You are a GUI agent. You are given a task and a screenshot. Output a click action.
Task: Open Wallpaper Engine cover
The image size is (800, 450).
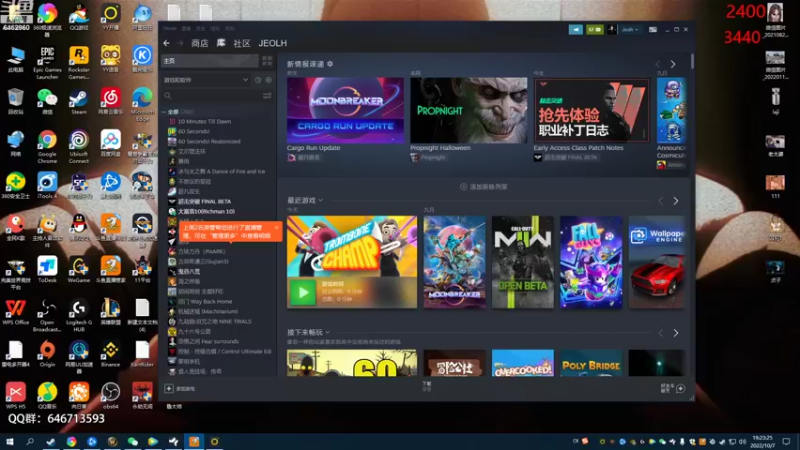(657, 262)
